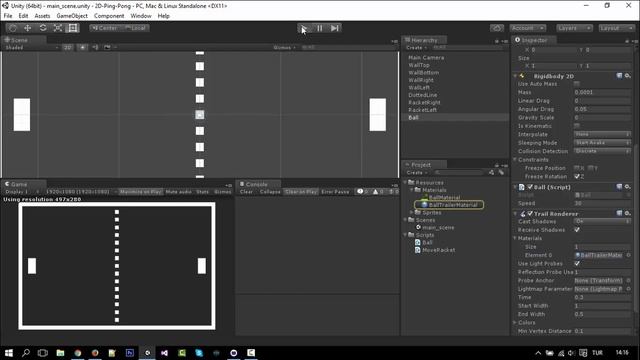Select the Rect transform tool
Screen dimensions: 640x360
point(73,28)
